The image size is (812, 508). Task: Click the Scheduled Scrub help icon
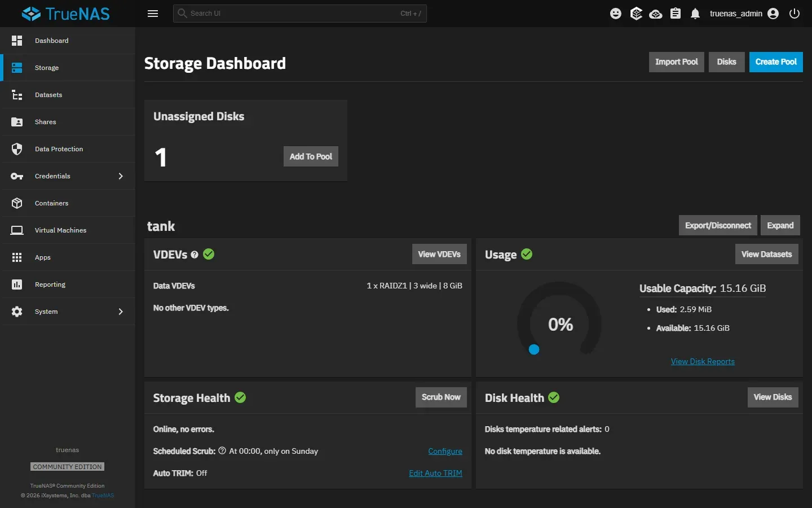[222, 451]
